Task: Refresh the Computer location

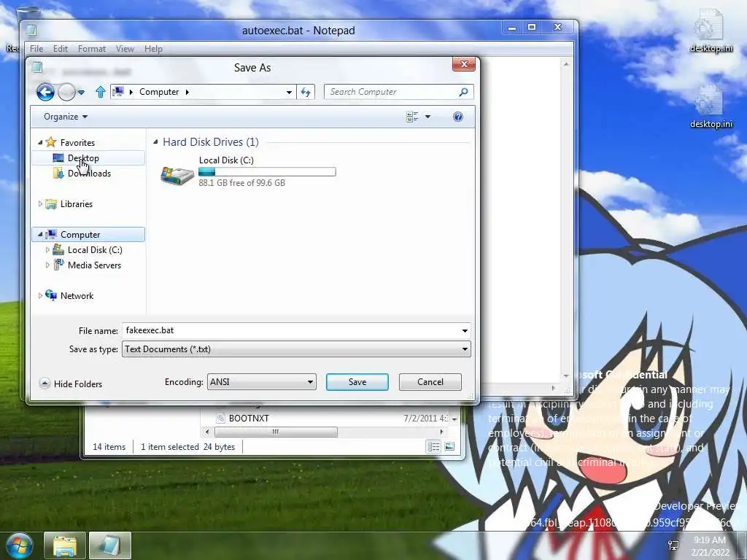Action: (306, 92)
